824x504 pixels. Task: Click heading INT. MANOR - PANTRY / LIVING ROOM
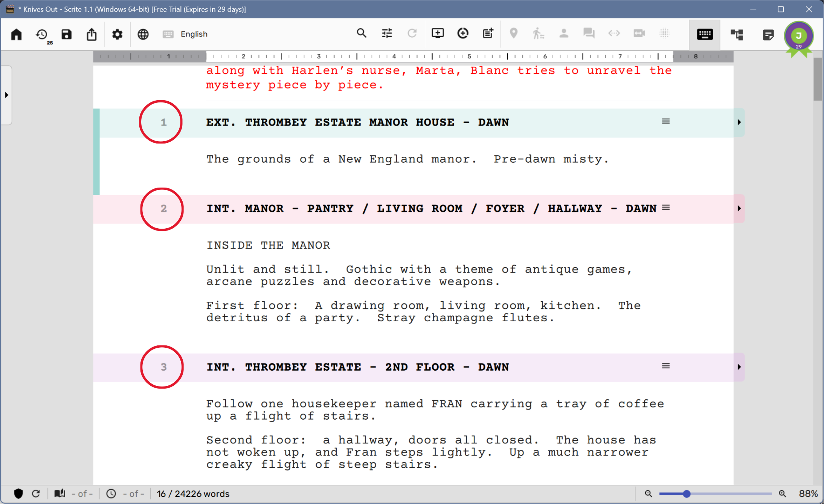pyautogui.click(x=432, y=209)
